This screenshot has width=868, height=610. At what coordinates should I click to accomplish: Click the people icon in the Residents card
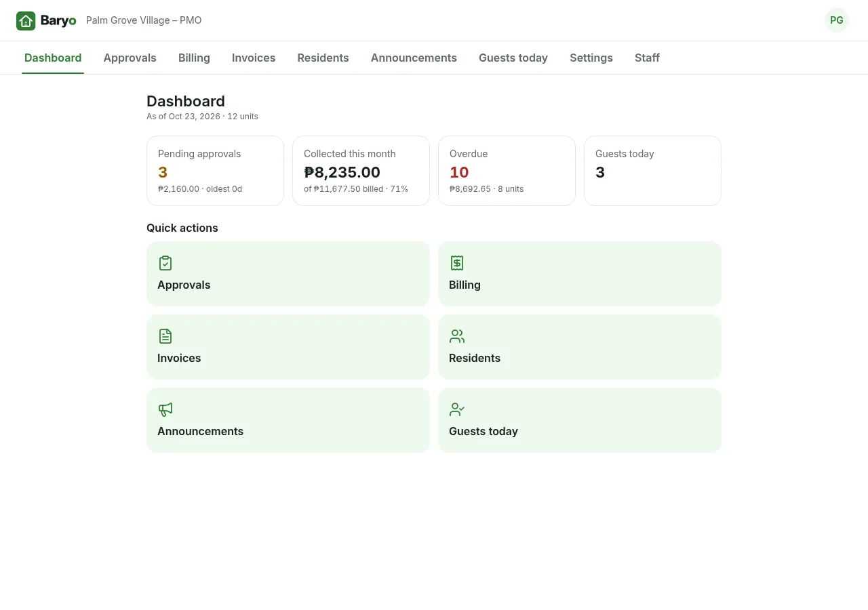(x=457, y=336)
